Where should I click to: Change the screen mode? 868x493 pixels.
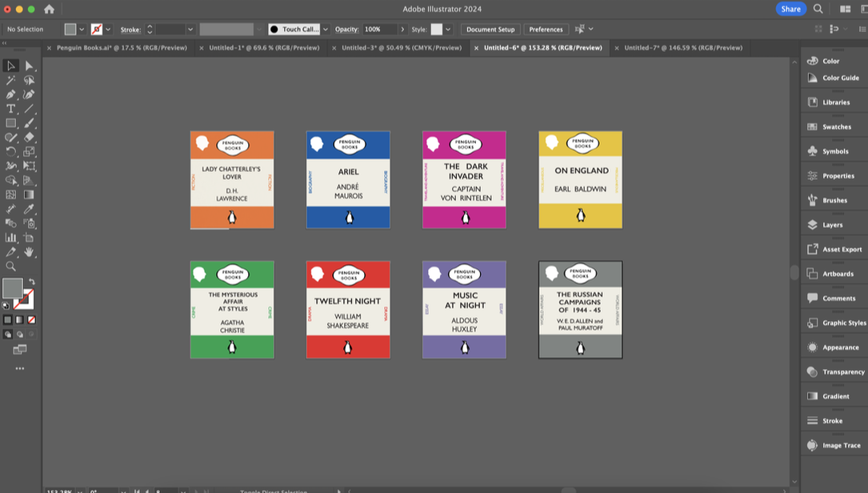pyautogui.click(x=20, y=350)
